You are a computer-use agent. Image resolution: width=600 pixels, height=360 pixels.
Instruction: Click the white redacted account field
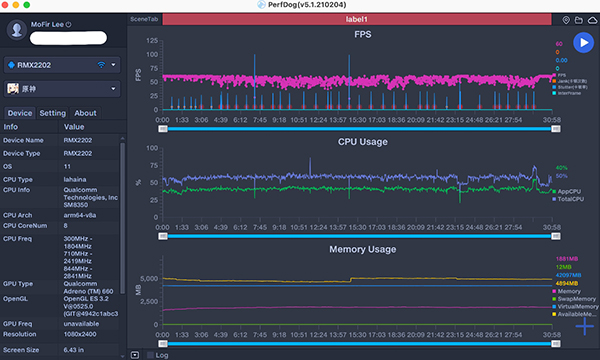click(68, 38)
